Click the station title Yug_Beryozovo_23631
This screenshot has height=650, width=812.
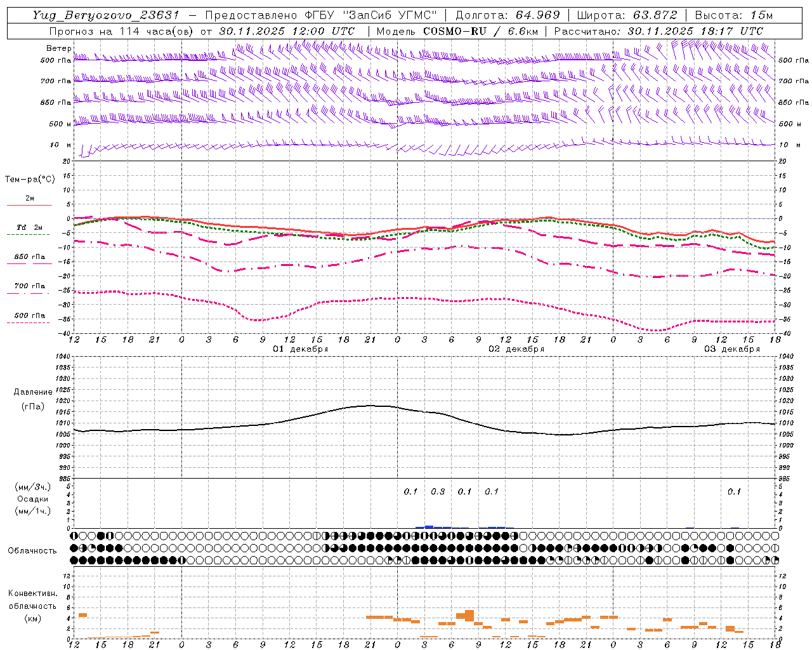point(105,15)
